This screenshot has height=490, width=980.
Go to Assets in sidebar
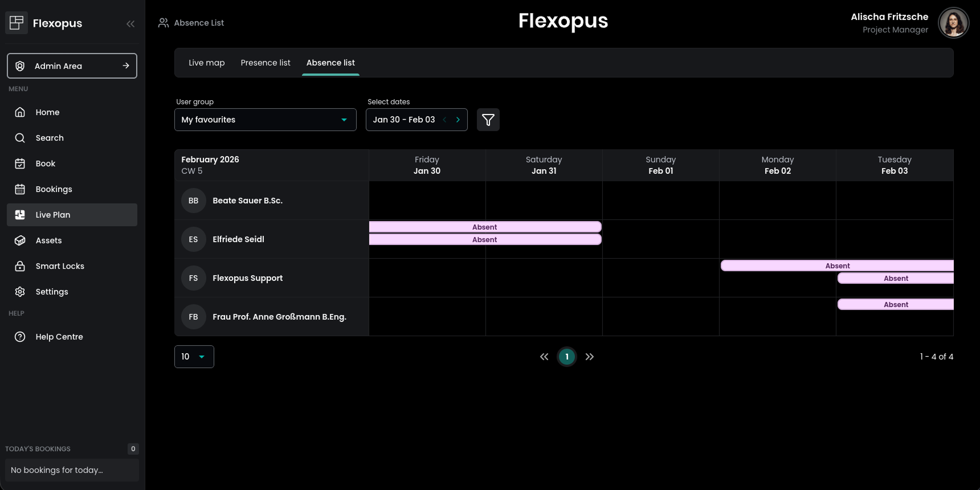coord(48,240)
